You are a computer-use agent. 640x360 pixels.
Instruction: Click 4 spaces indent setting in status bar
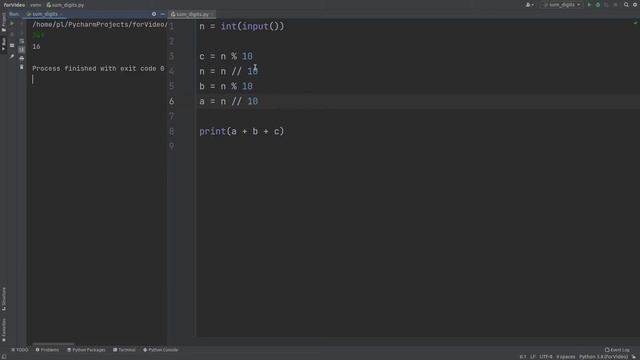pos(566,357)
